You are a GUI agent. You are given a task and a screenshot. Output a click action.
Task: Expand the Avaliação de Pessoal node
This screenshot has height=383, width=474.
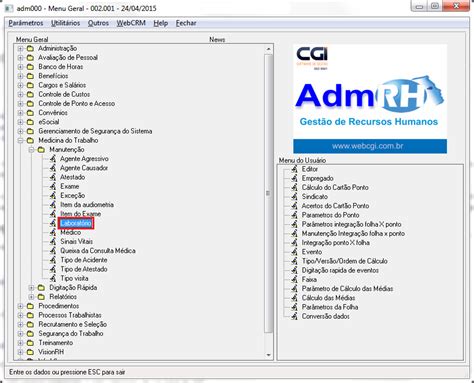20,58
